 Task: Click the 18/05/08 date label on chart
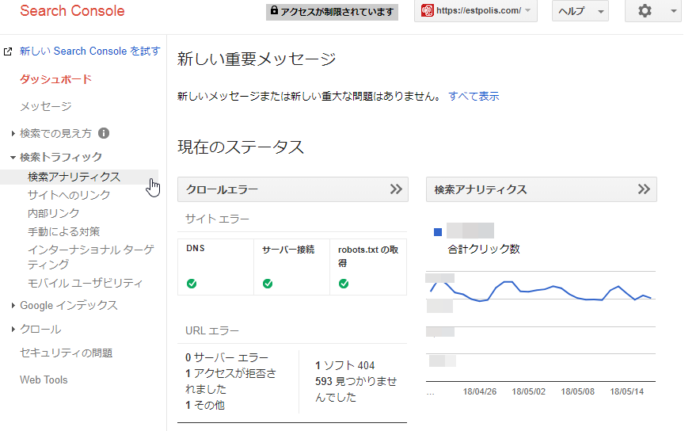point(578,392)
